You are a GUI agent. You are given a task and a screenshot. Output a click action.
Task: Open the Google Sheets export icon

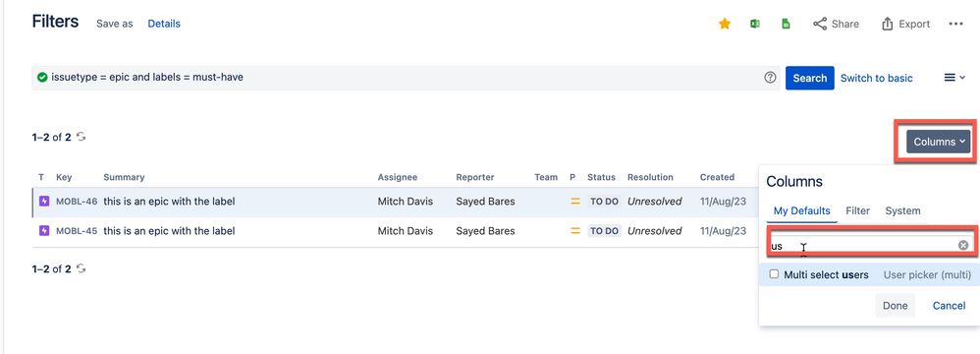pyautogui.click(x=786, y=24)
